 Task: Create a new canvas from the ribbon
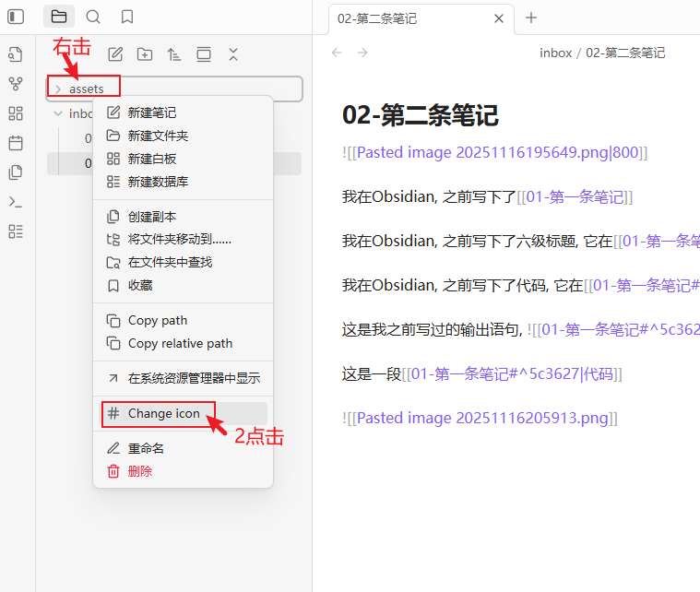(16, 113)
